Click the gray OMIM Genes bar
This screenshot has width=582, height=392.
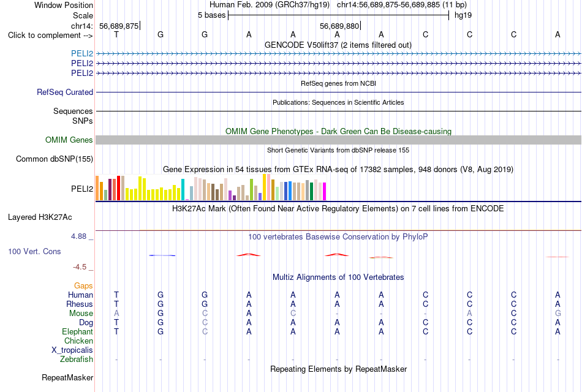point(338,140)
